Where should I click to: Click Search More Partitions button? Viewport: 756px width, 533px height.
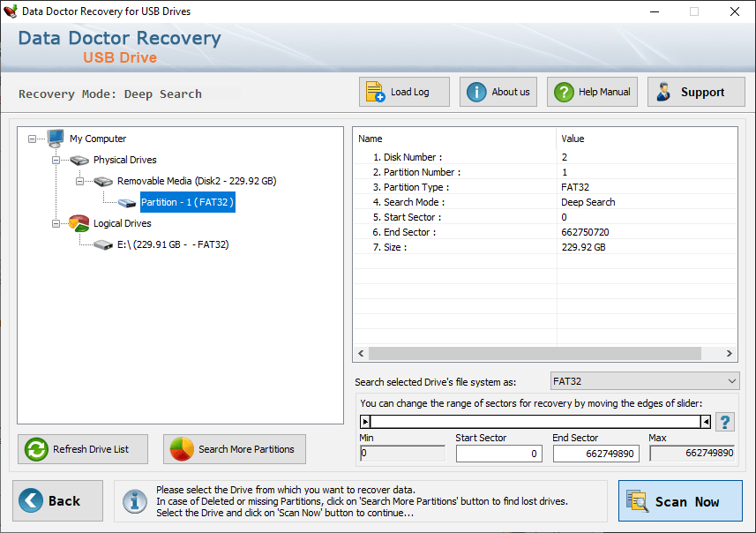[x=235, y=449]
